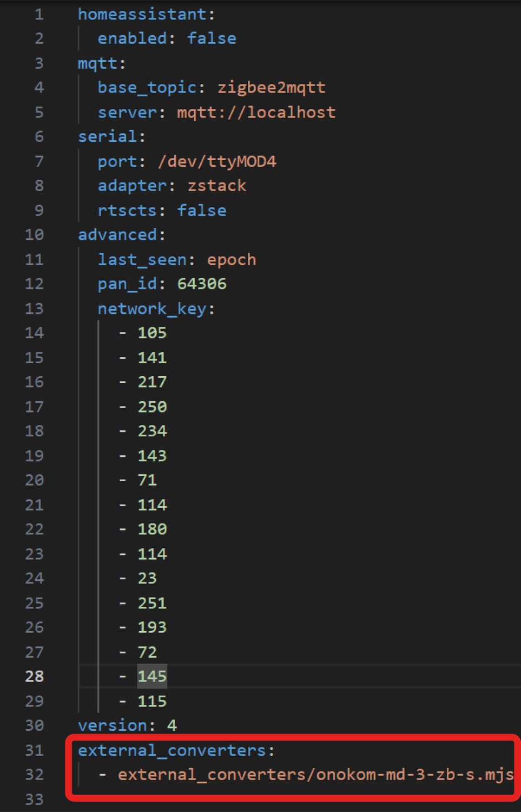The image size is (521, 812).
Task: Click the network key entry 71
Action: click(147, 480)
